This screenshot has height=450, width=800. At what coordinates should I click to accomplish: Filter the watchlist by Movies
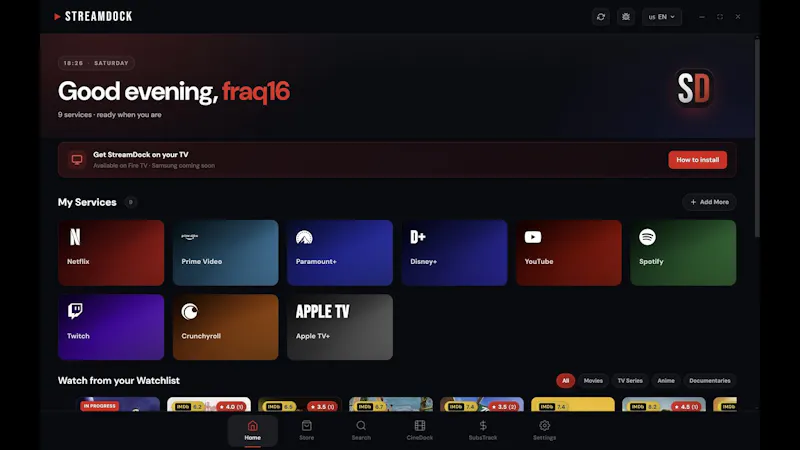[x=593, y=381]
